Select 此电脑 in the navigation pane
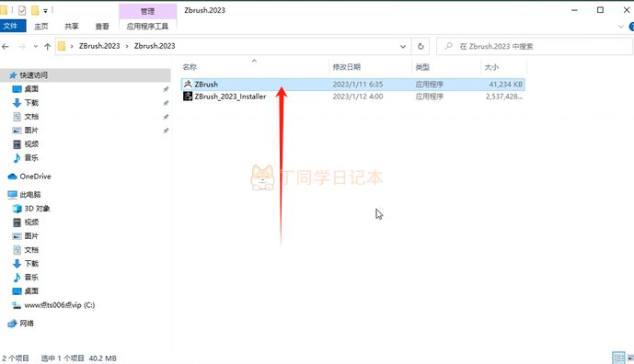This screenshot has height=364, width=634. coord(30,194)
